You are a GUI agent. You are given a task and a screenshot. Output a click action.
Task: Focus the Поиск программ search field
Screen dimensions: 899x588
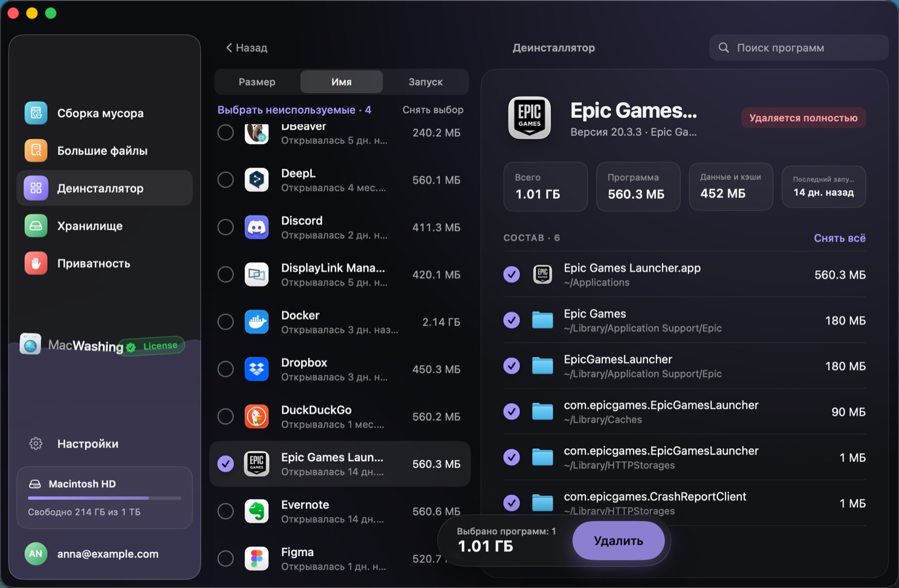tap(798, 48)
